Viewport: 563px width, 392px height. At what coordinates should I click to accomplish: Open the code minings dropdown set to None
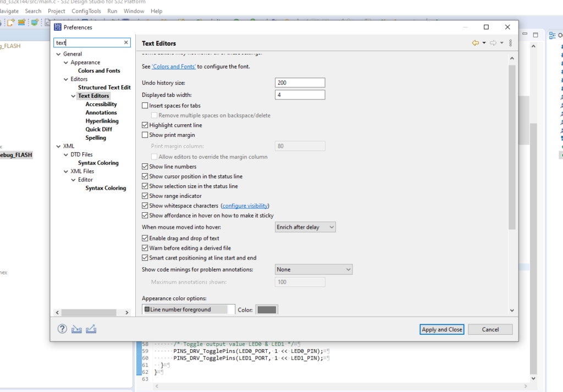click(x=313, y=269)
